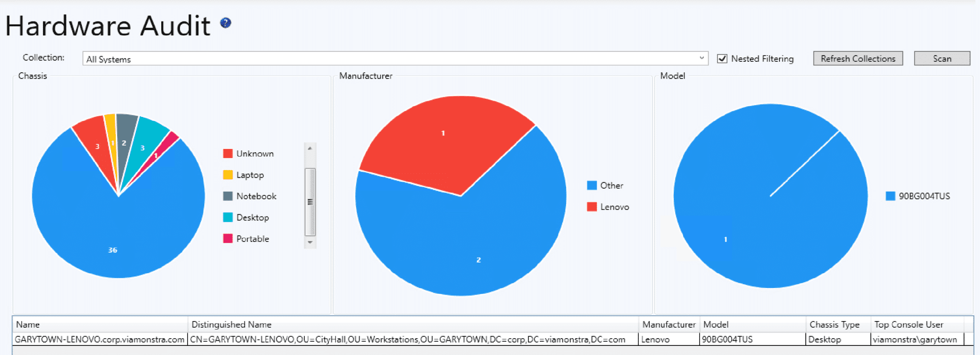Click the chassis legend scroll down arrow
The image size is (980, 355).
click(x=310, y=242)
